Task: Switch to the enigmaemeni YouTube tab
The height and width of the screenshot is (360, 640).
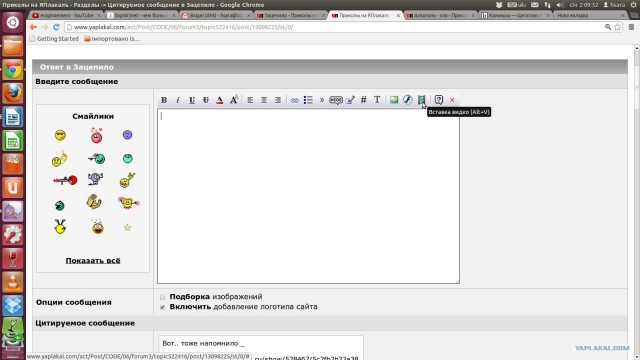Action: click(67, 15)
